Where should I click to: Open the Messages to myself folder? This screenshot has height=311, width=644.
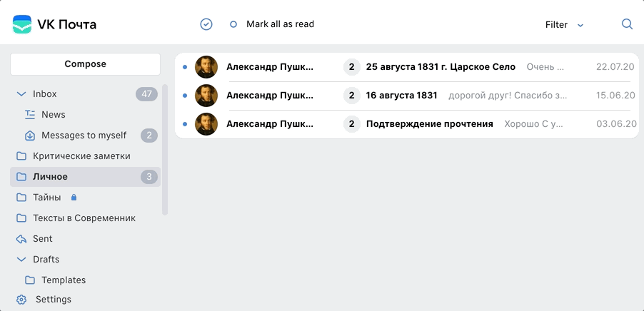pyautogui.click(x=85, y=136)
